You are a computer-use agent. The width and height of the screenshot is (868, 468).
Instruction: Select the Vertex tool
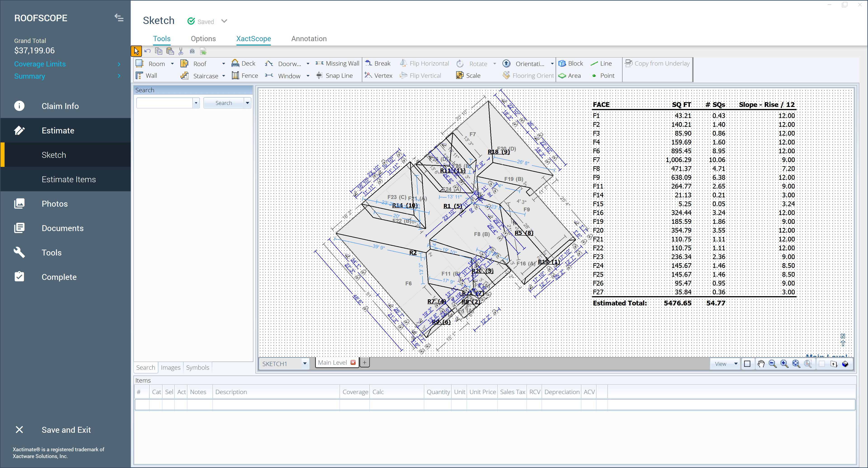pos(379,76)
